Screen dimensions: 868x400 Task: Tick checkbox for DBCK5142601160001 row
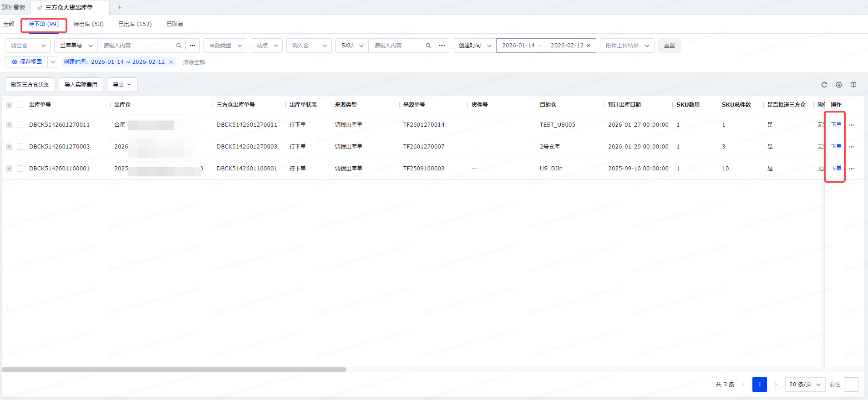pyautogui.click(x=20, y=169)
